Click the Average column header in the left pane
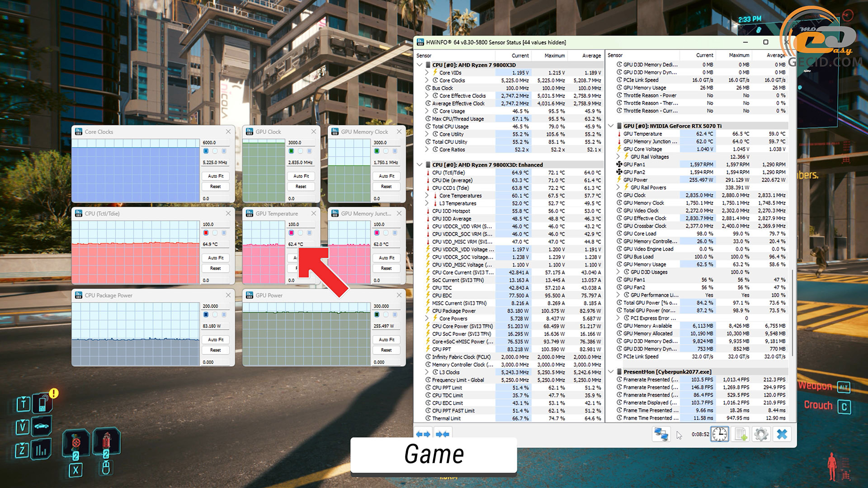This screenshot has height=488, width=868. (591, 56)
